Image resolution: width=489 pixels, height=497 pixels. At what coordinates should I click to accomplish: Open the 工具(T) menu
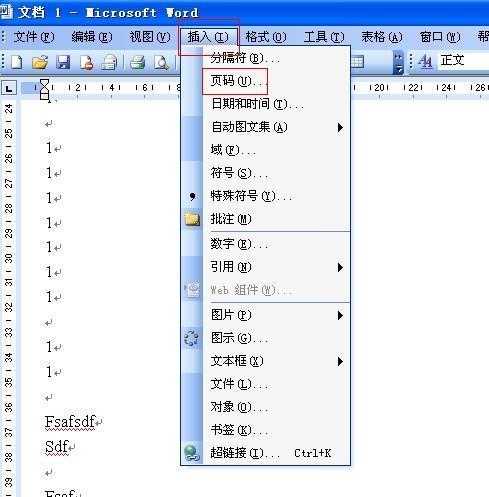coord(324,37)
